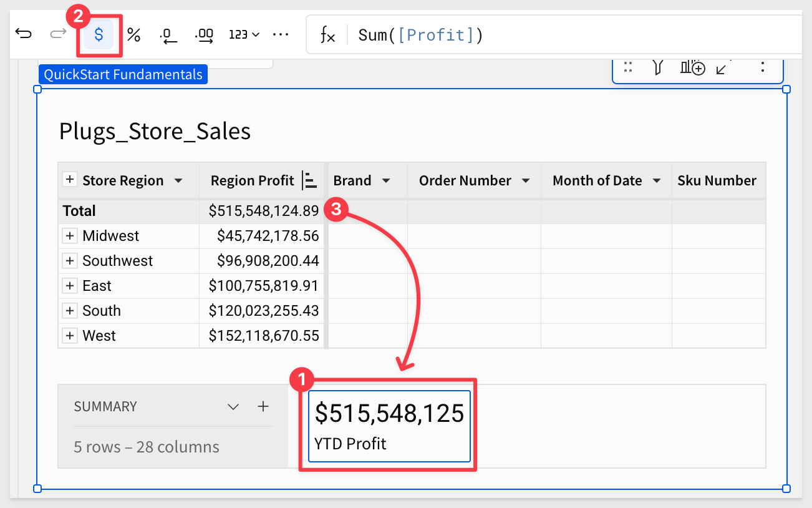Select the $45,742,178.56 Midwest profit cell

(263, 236)
